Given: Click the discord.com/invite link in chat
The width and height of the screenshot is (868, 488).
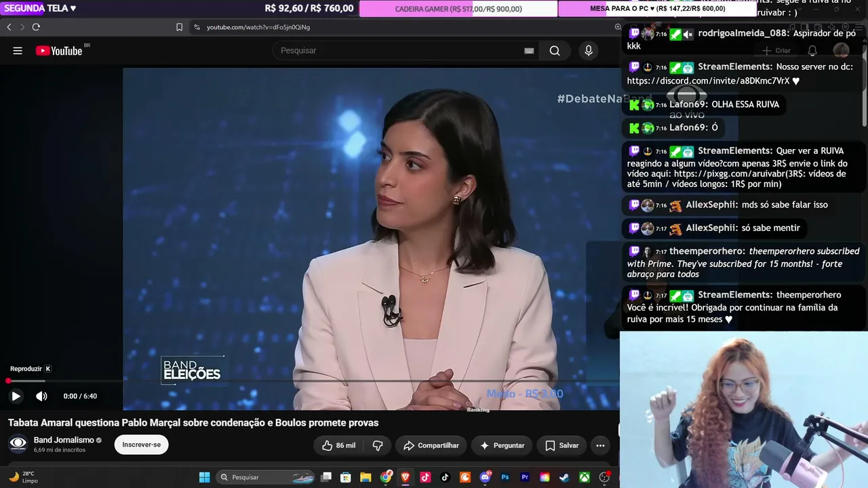Looking at the screenshot, I should pos(709,81).
